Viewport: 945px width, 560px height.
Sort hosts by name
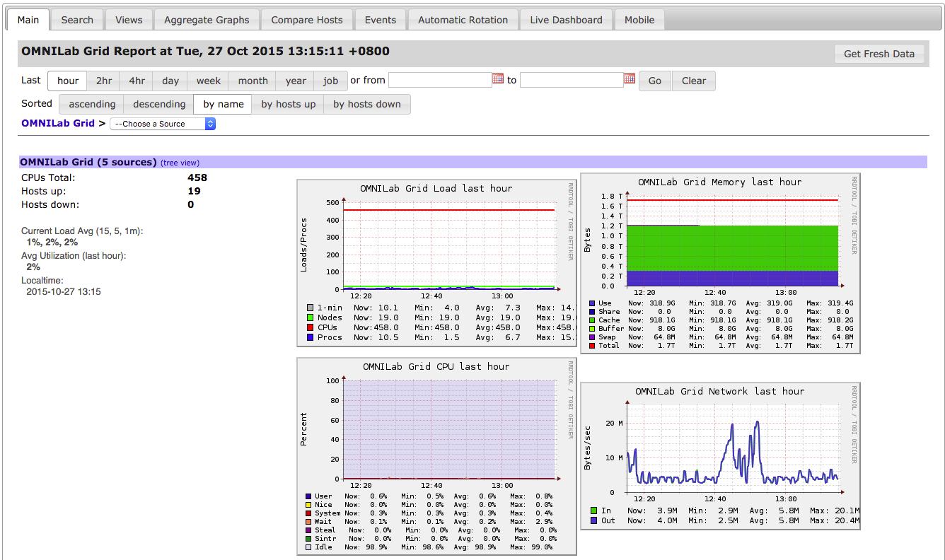coord(224,104)
